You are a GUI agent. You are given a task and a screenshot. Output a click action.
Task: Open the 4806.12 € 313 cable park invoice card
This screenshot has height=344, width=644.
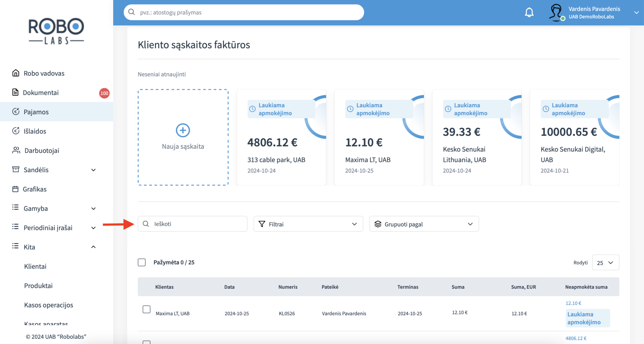[x=281, y=137]
